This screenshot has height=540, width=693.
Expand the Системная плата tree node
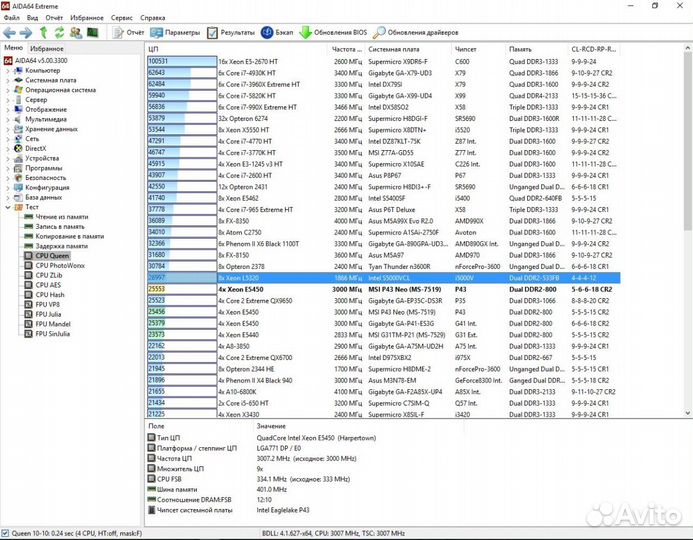8,80
